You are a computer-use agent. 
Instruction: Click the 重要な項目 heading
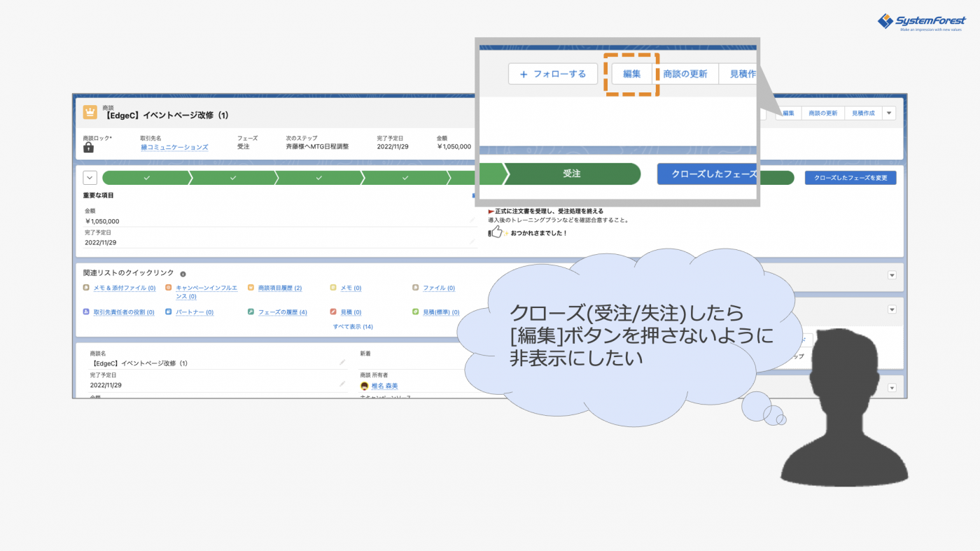[99, 195]
